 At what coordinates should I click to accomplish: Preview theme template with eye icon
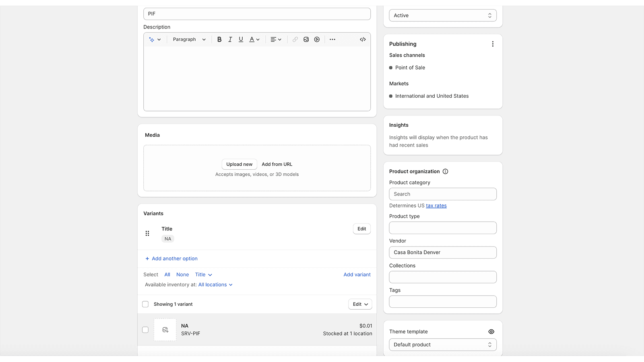pyautogui.click(x=491, y=332)
